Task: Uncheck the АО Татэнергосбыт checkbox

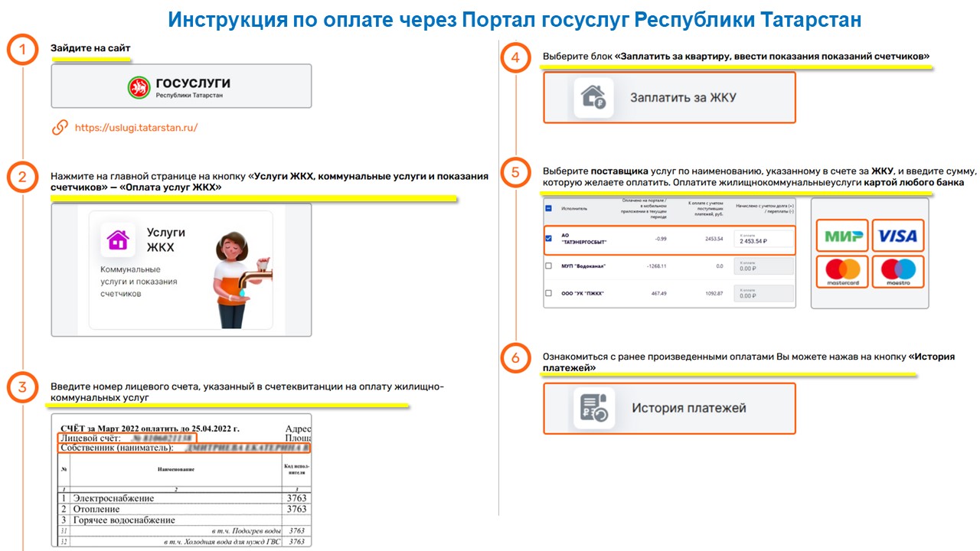Action: (x=548, y=239)
